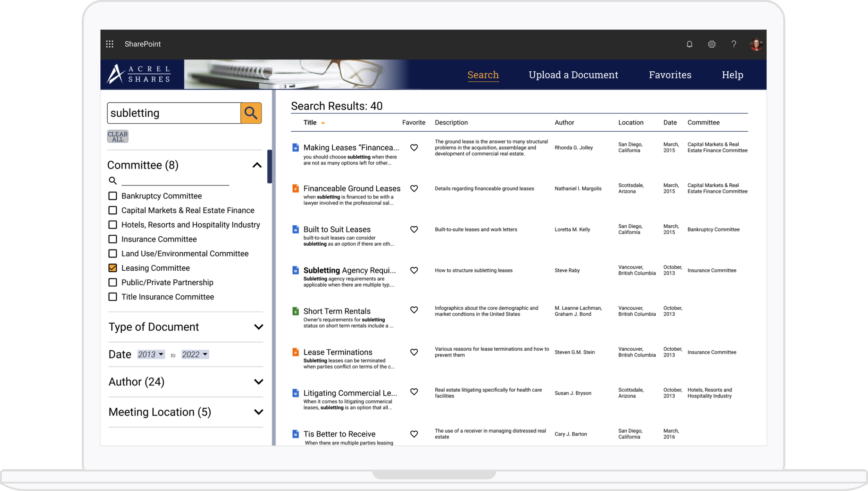
Task: Click the notifications bell icon
Action: tap(689, 44)
